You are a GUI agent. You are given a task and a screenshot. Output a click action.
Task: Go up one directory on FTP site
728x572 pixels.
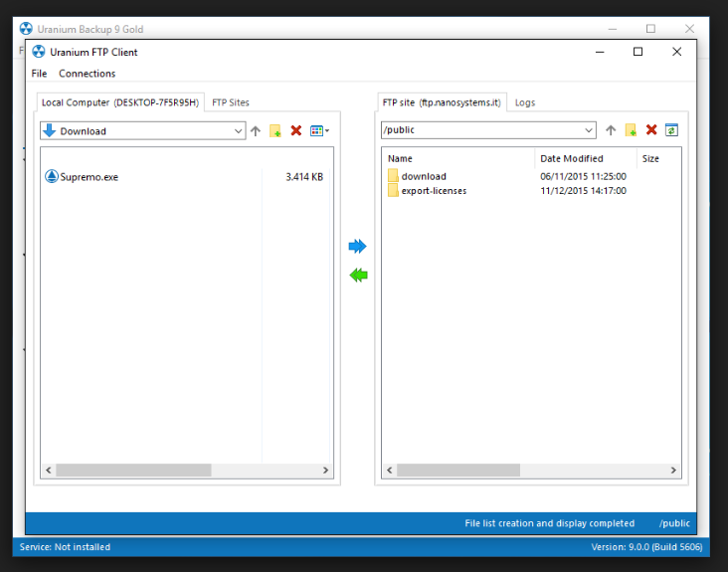611,130
